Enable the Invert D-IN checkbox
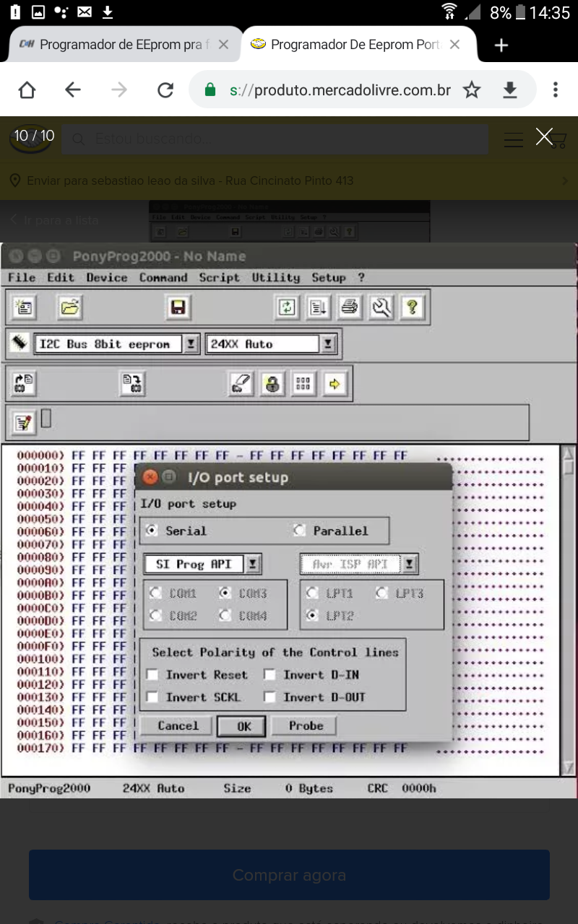578x924 pixels. (x=269, y=675)
